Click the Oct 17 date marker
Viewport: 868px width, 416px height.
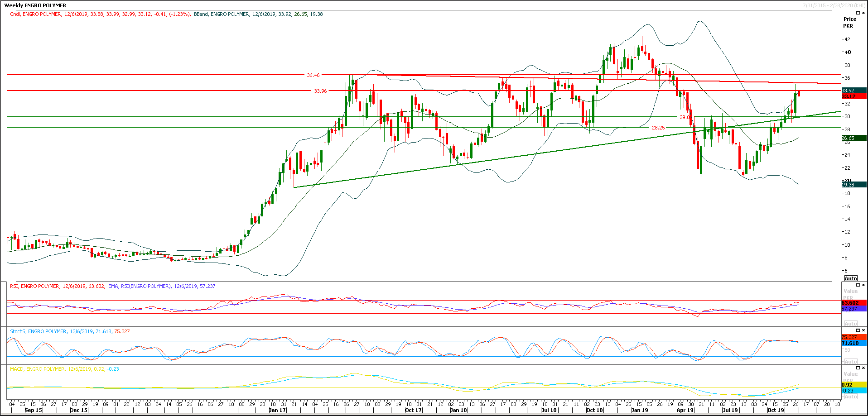click(413, 410)
